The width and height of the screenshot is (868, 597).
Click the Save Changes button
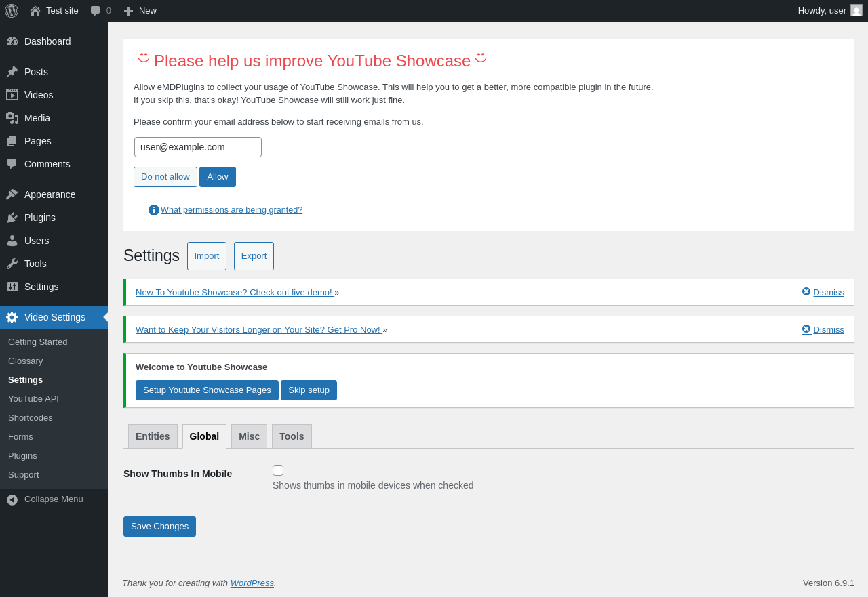pyautogui.click(x=159, y=527)
